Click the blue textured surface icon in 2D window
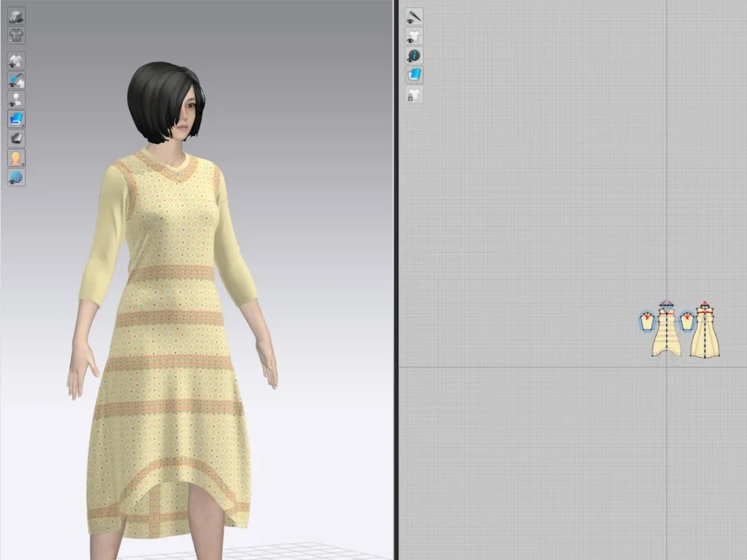The image size is (747, 560). (415, 75)
